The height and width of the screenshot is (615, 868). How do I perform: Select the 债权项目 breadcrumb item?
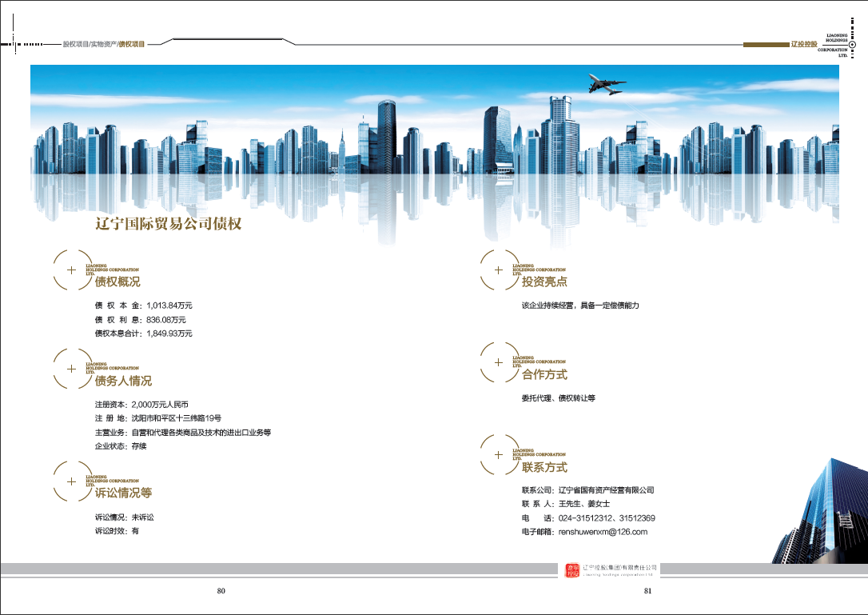(132, 44)
